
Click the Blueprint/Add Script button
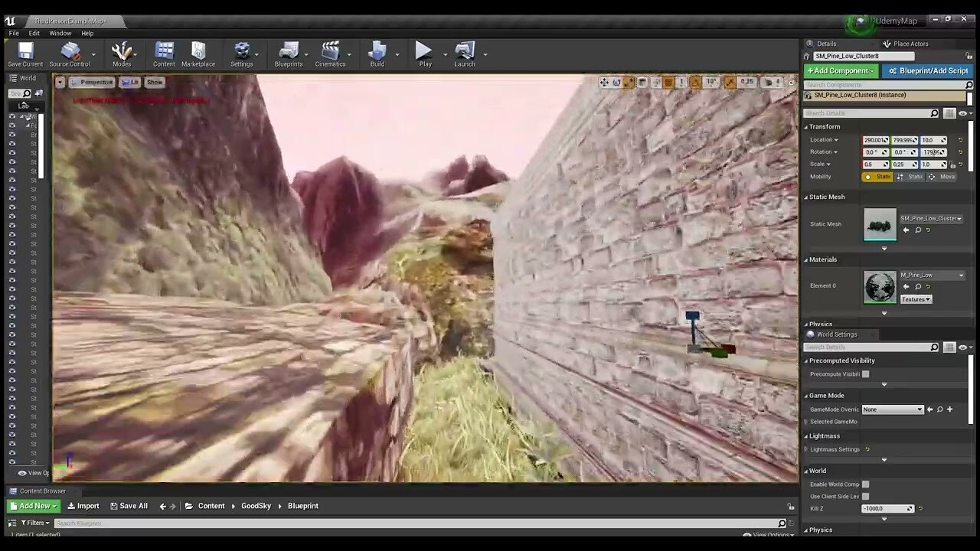pos(929,70)
